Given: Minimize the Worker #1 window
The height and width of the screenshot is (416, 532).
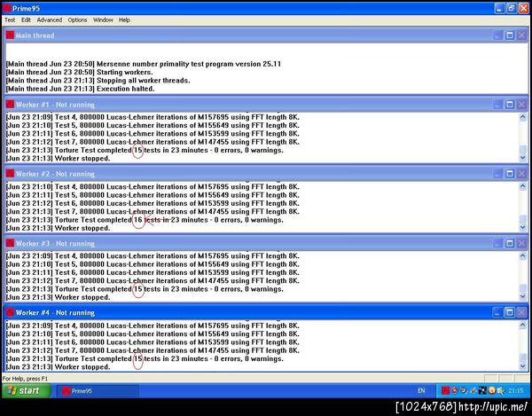Looking at the screenshot, I should coord(497,105).
